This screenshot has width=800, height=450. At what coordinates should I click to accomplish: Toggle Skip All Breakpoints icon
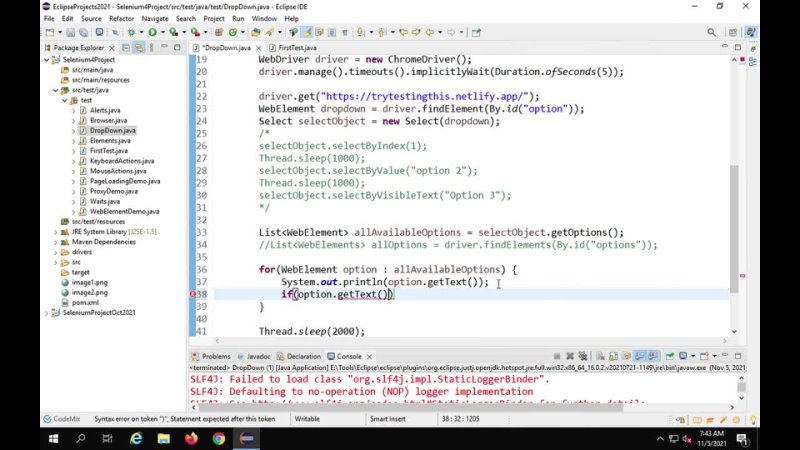[x=115, y=32]
